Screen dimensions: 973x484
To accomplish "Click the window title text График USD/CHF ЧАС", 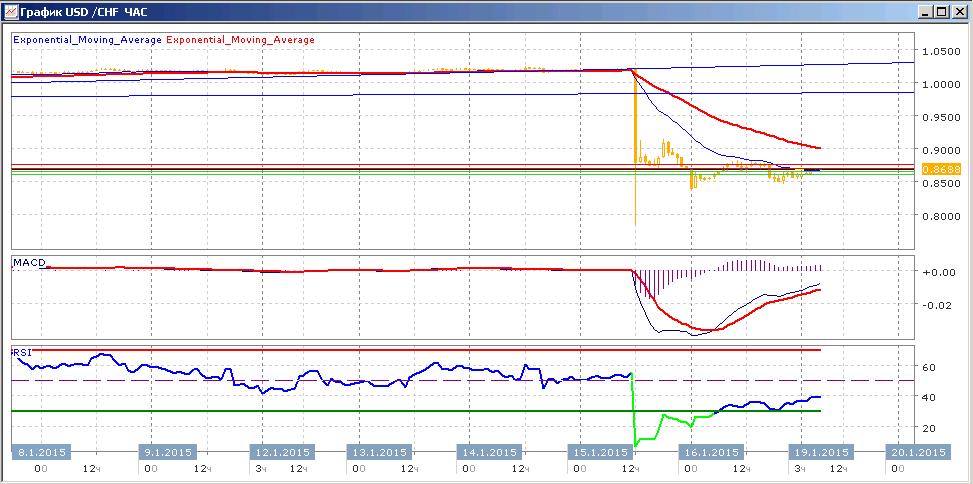I will coord(84,11).
